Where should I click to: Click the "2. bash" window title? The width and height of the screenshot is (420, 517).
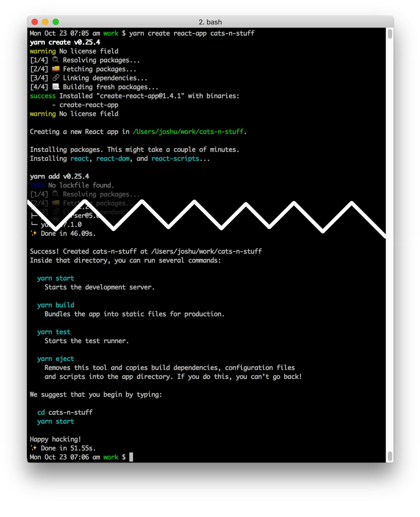tap(210, 22)
